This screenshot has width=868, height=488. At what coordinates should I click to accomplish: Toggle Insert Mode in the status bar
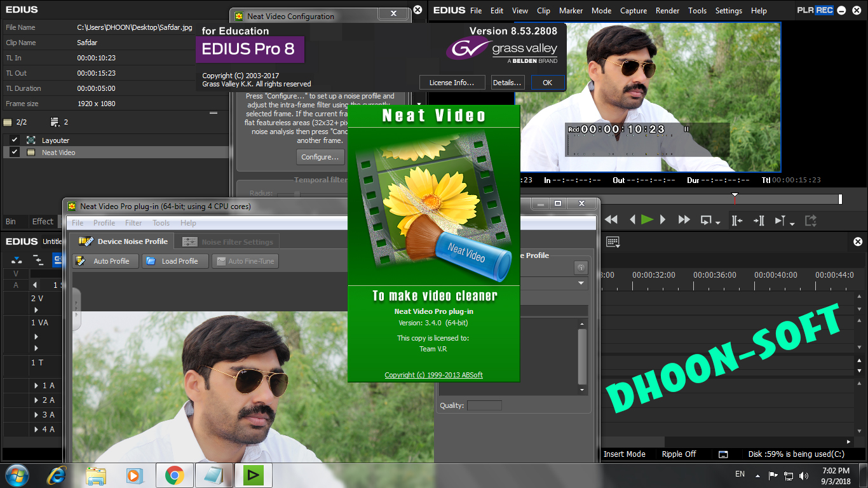click(624, 454)
